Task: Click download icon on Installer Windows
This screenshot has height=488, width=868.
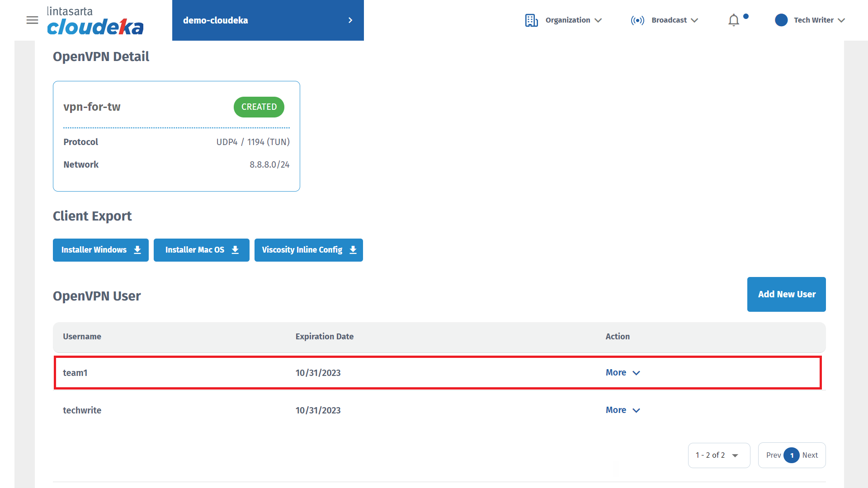Action: (x=137, y=250)
